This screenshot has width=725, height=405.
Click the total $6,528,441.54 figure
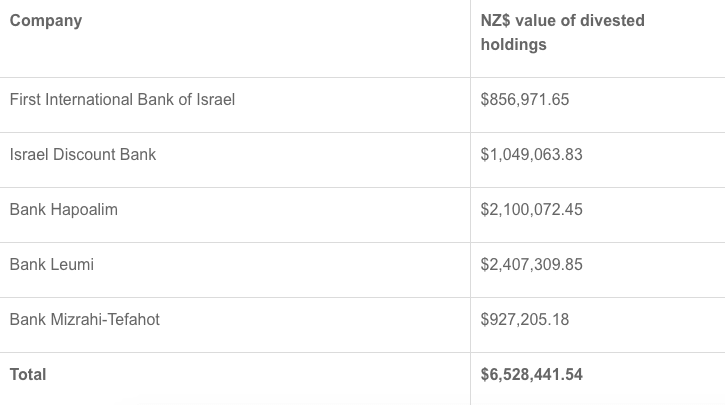531,375
